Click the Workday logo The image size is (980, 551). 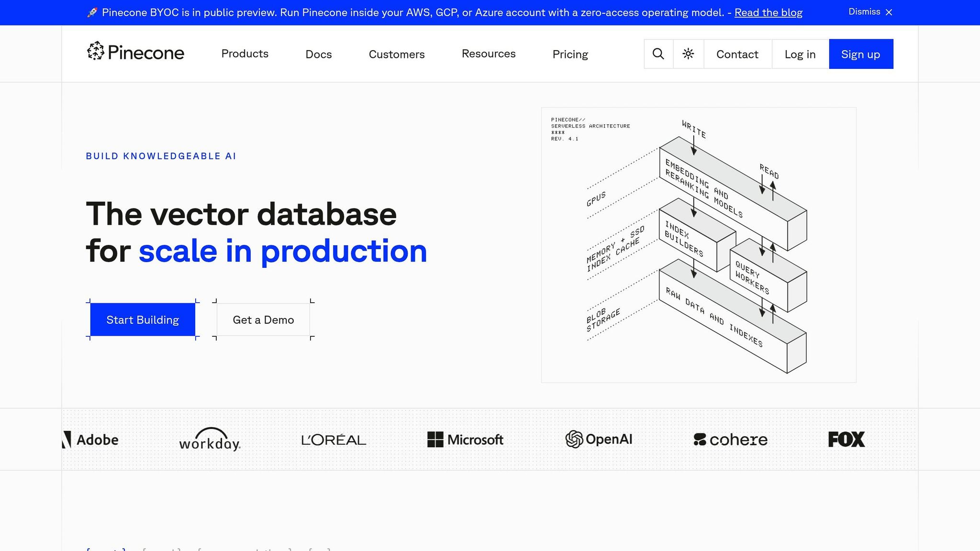tap(210, 440)
